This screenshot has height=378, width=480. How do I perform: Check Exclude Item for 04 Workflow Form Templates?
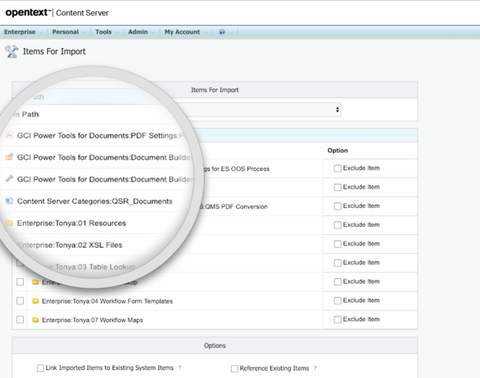338,301
